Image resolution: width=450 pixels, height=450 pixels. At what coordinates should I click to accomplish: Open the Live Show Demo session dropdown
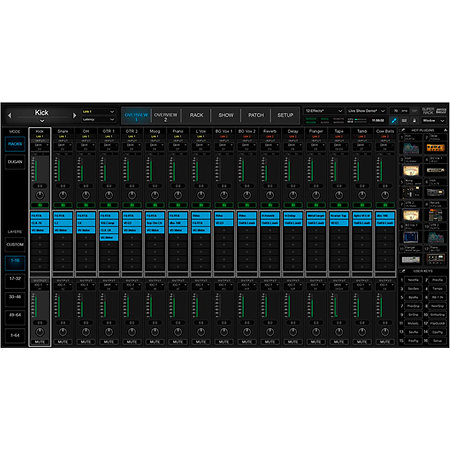coord(366,111)
